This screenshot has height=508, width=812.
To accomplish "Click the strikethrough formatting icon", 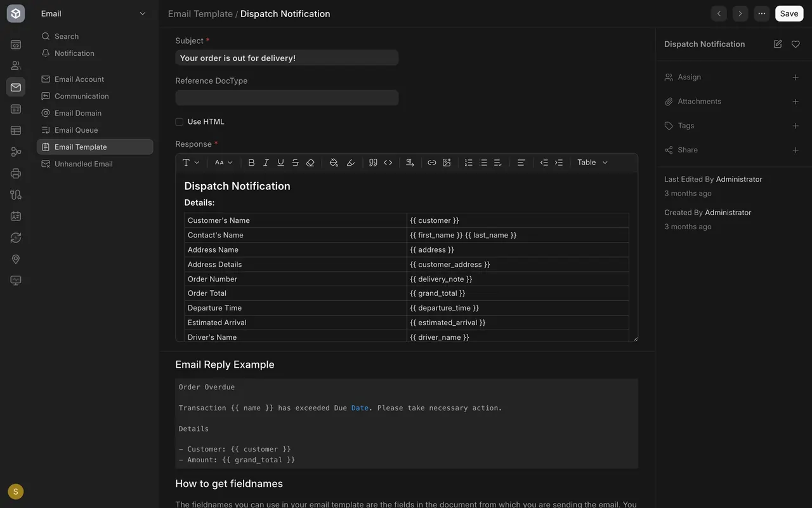I will 295,163.
